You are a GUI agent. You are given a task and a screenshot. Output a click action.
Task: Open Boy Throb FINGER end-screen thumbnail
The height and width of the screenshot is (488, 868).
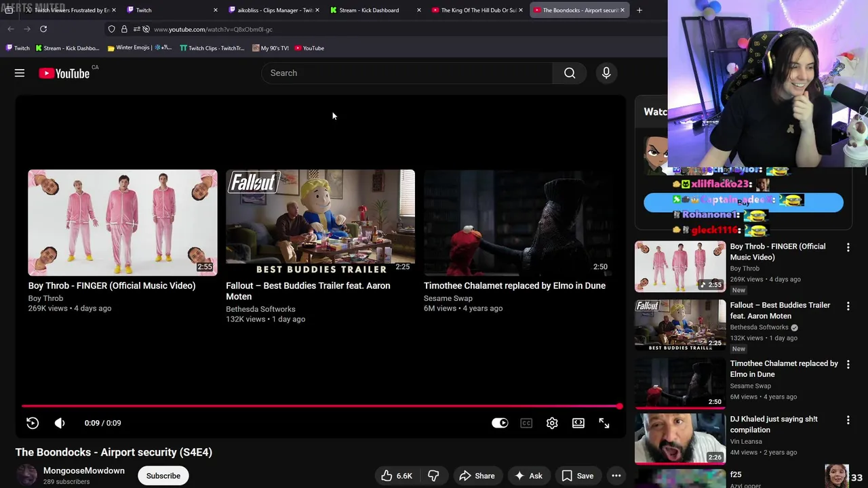point(123,222)
